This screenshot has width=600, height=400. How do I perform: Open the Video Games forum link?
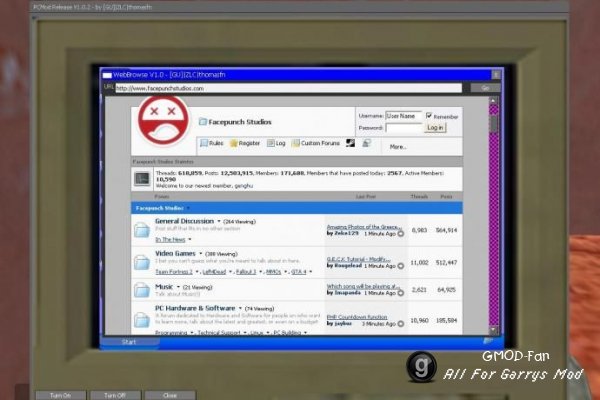tap(175, 253)
